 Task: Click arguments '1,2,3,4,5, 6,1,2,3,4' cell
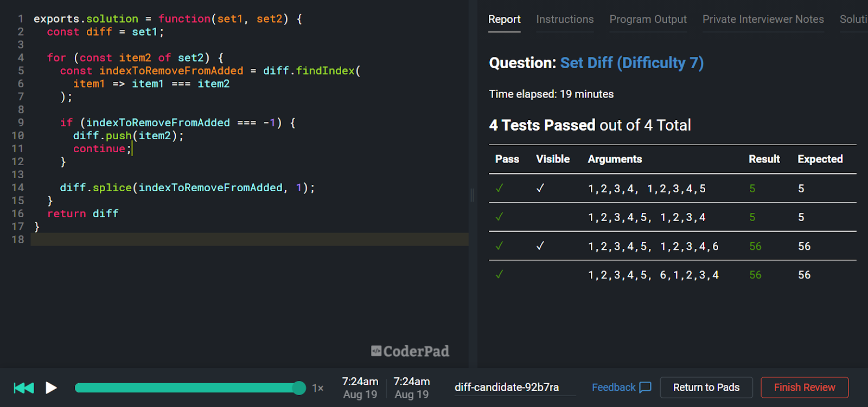click(653, 275)
